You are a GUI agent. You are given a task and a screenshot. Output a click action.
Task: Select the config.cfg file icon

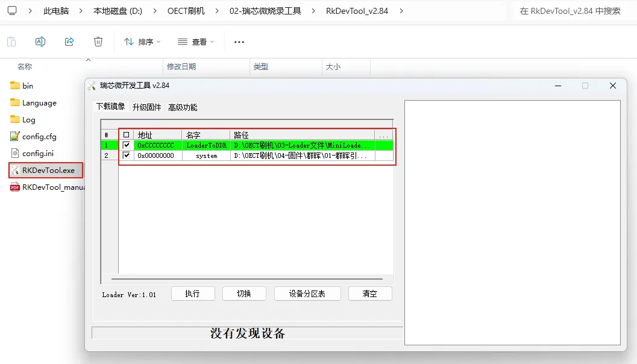15,136
